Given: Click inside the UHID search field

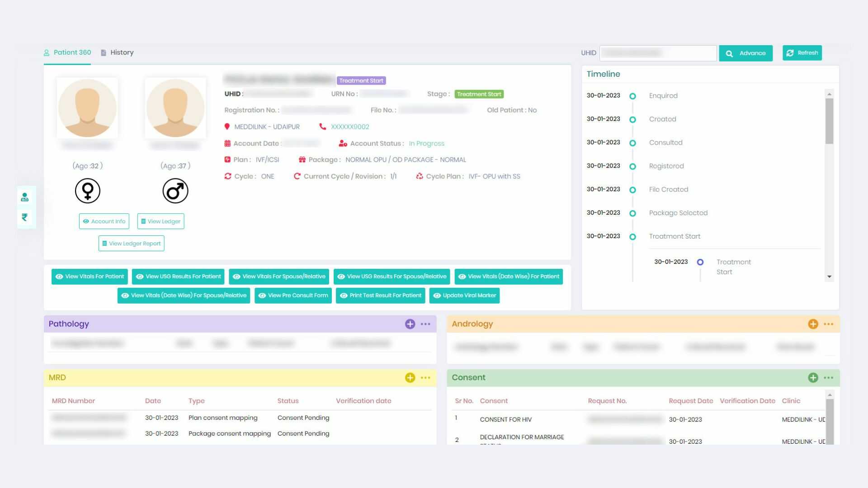Looking at the screenshot, I should coord(658,53).
